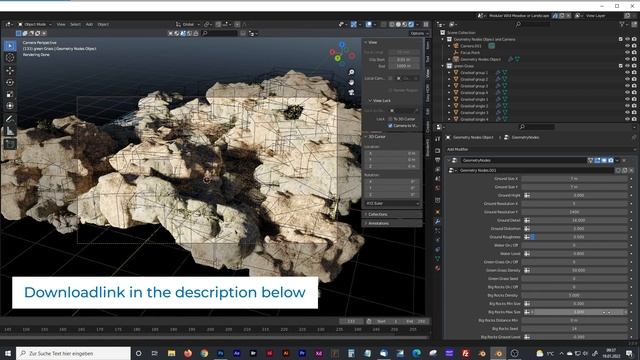The width and height of the screenshot is (640, 360).
Task: Toggle the Lock To 3D Cursor checkbox
Action: (x=390, y=119)
